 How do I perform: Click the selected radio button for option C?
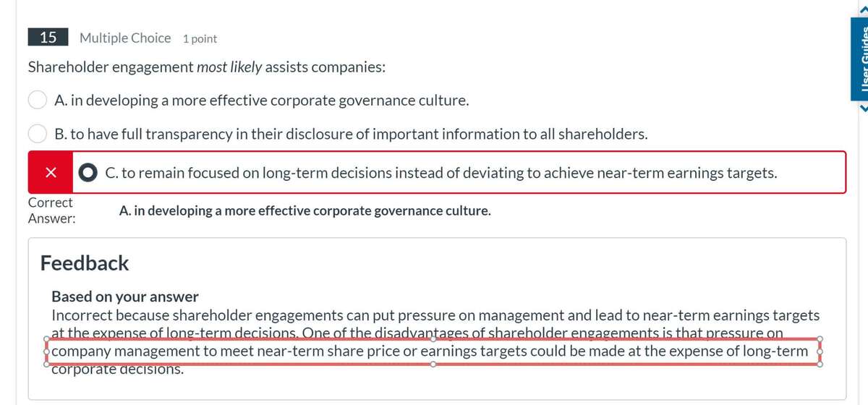coord(89,173)
